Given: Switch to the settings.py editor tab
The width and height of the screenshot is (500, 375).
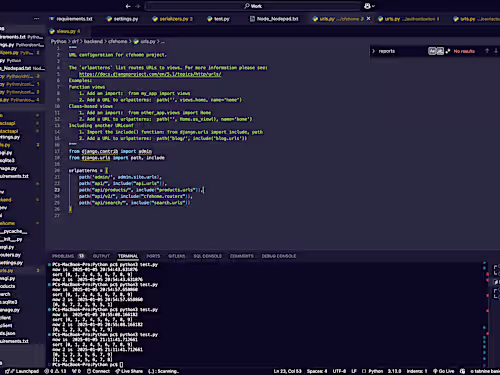Looking at the screenshot, I should (122, 19).
